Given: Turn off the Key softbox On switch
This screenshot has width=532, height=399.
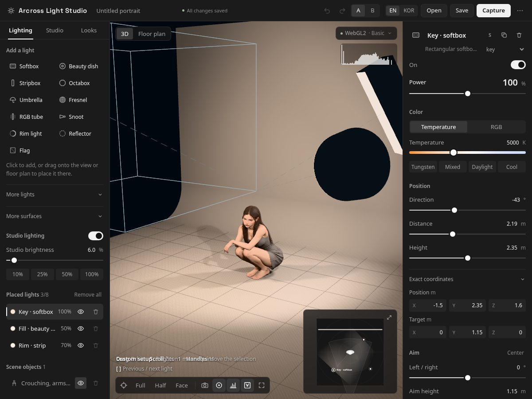Looking at the screenshot, I should coord(518,65).
